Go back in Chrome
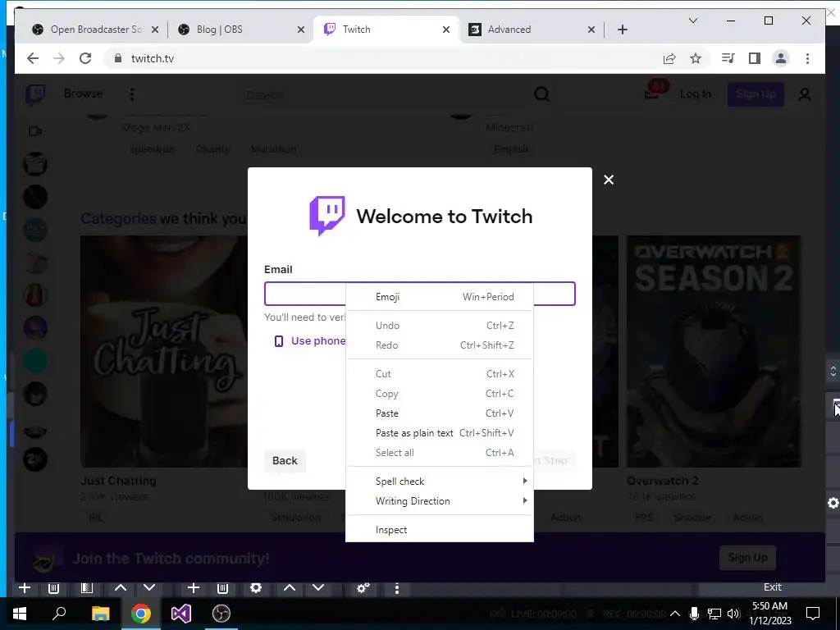 (x=33, y=58)
